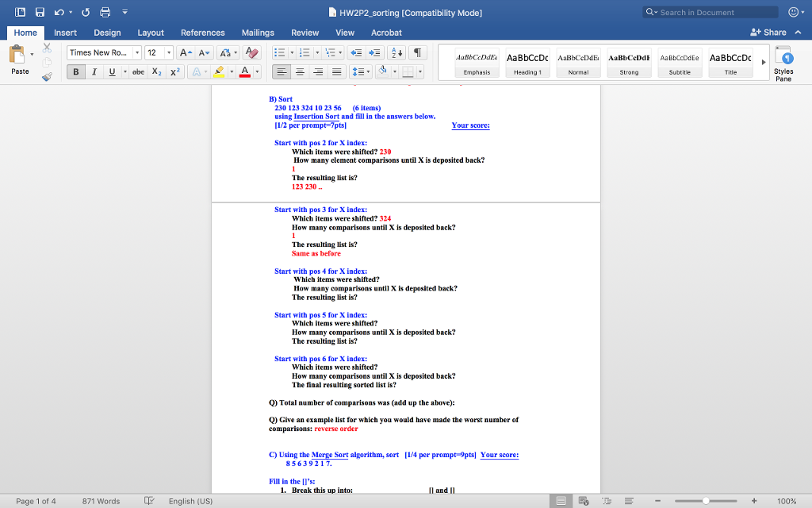Open the font name dropdown
This screenshot has height=508, width=812.
point(137,52)
